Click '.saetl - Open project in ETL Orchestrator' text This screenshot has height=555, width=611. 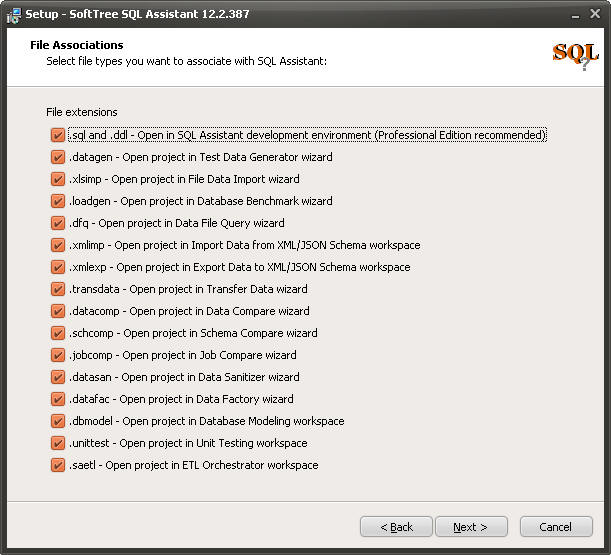[194, 465]
